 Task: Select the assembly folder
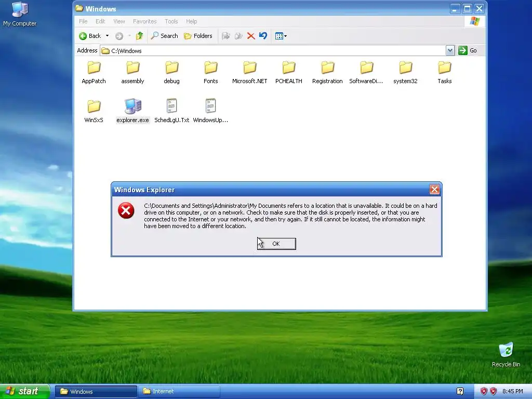tap(132, 73)
